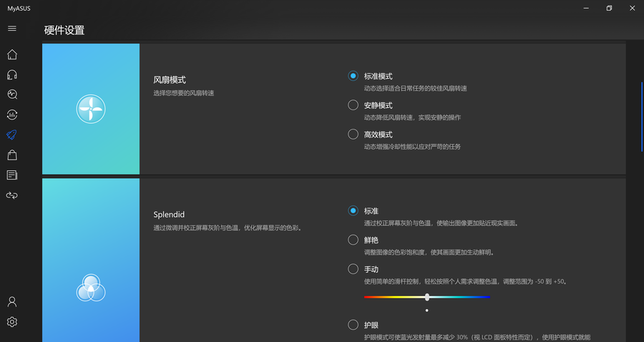
Task: Select Splendid 标准 display option
Action: click(x=353, y=211)
